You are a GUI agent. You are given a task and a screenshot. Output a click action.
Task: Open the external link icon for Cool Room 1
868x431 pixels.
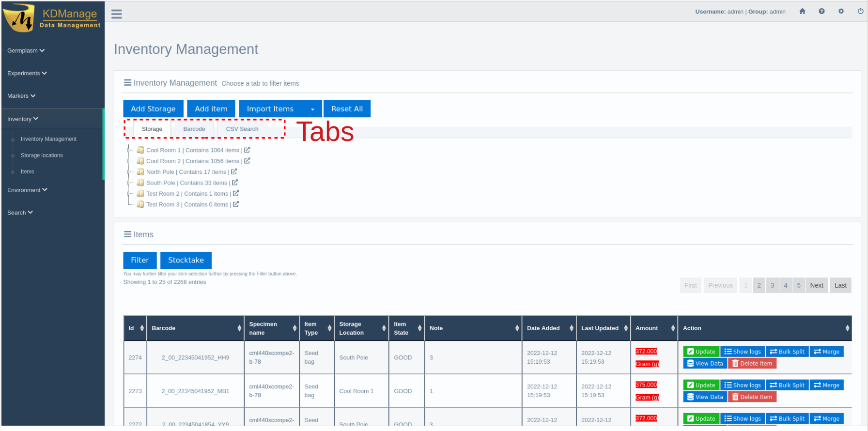pos(247,150)
